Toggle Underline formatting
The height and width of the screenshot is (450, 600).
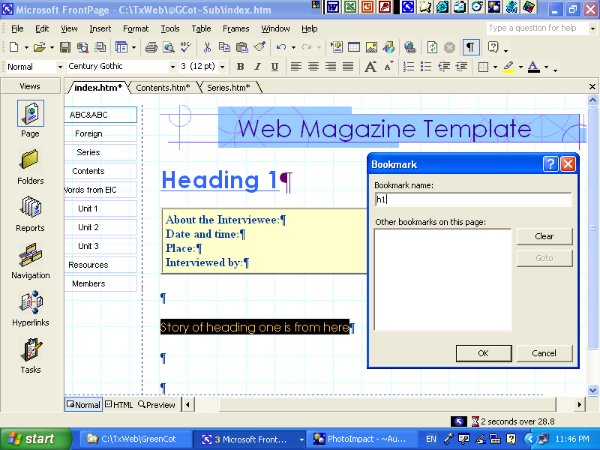pyautogui.click(x=275, y=67)
